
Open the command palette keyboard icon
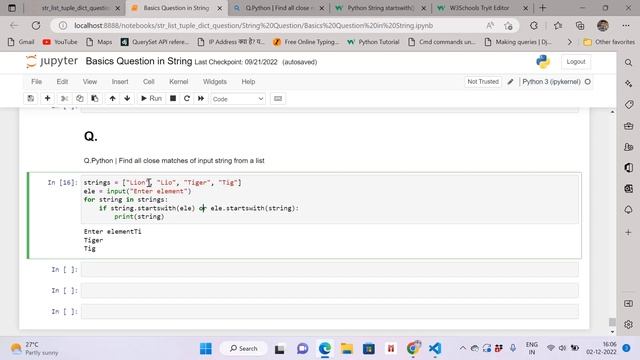pyautogui.click(x=278, y=98)
